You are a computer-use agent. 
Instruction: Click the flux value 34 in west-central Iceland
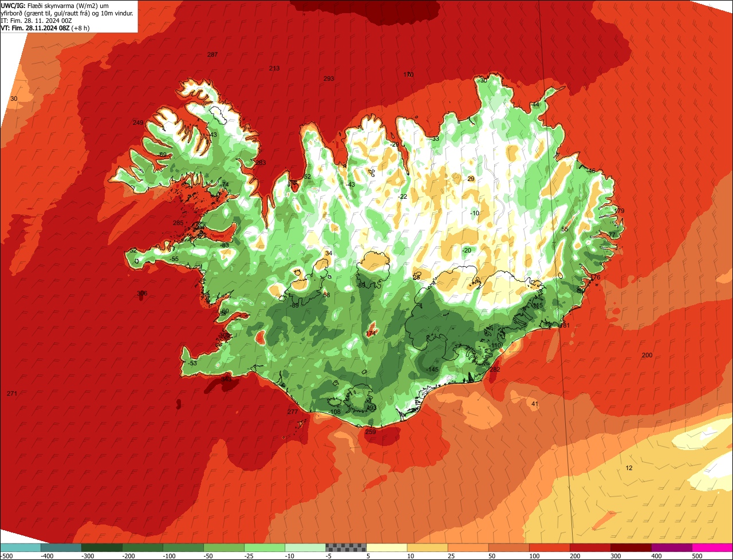(x=328, y=253)
